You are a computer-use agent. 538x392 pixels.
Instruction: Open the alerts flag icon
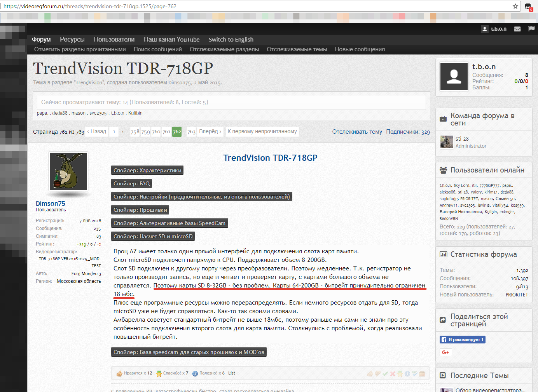(x=531, y=29)
